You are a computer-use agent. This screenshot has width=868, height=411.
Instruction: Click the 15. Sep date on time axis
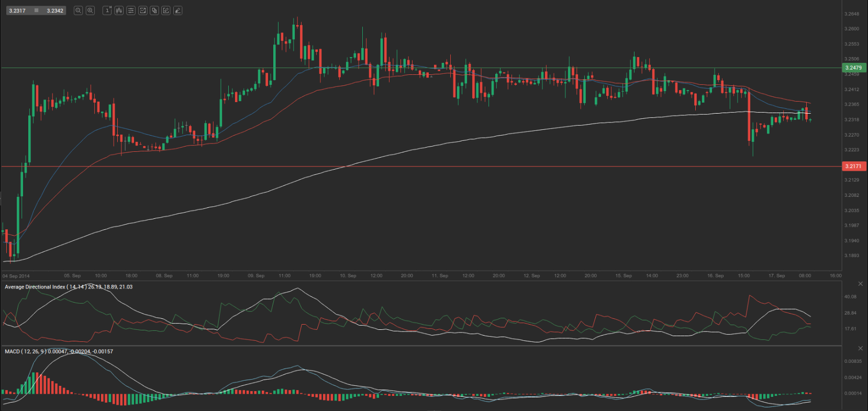tap(623, 275)
